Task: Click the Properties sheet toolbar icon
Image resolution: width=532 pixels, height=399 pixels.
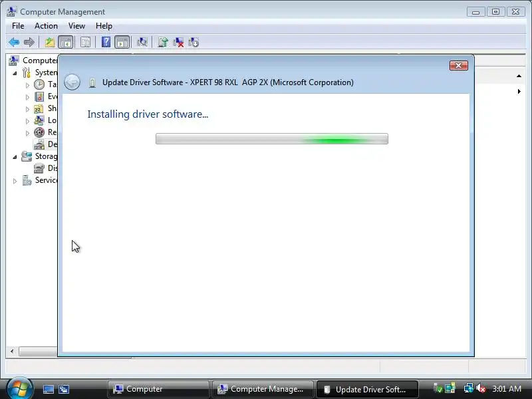Action: pos(86,43)
